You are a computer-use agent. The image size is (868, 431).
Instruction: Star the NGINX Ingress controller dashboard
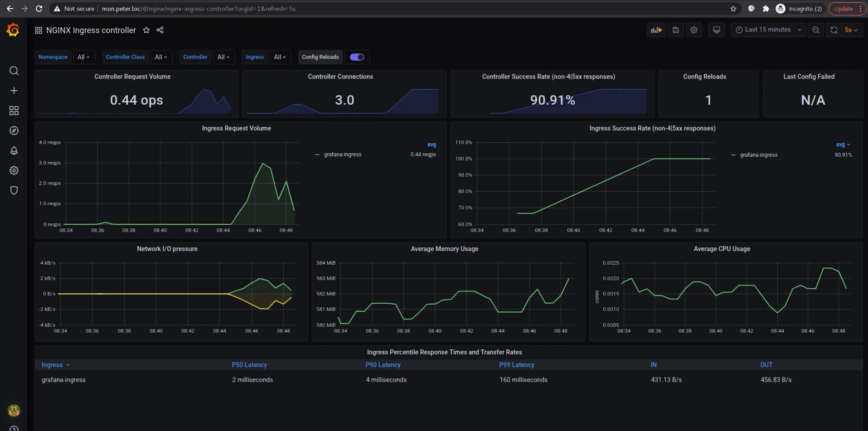(146, 30)
